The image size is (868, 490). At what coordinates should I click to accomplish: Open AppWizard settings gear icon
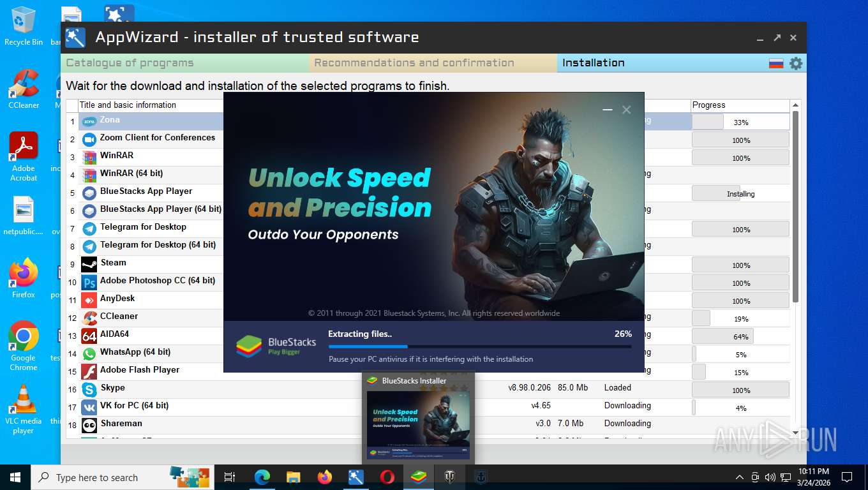pyautogui.click(x=795, y=63)
